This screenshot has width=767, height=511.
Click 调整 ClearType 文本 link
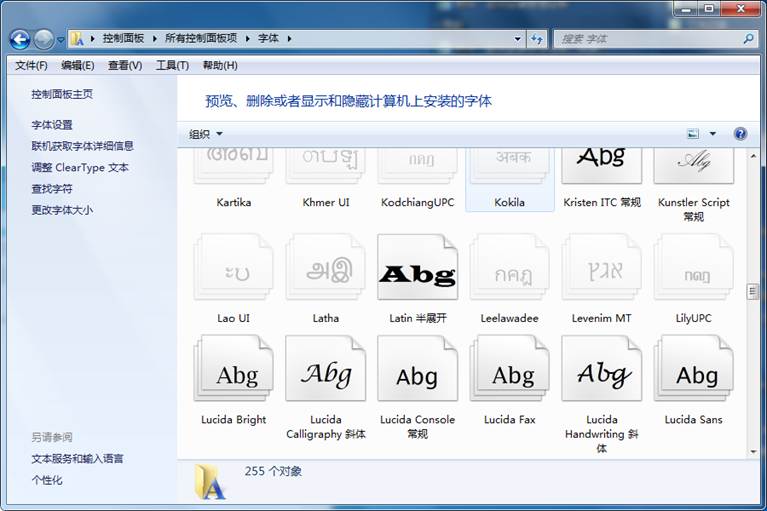coord(80,168)
